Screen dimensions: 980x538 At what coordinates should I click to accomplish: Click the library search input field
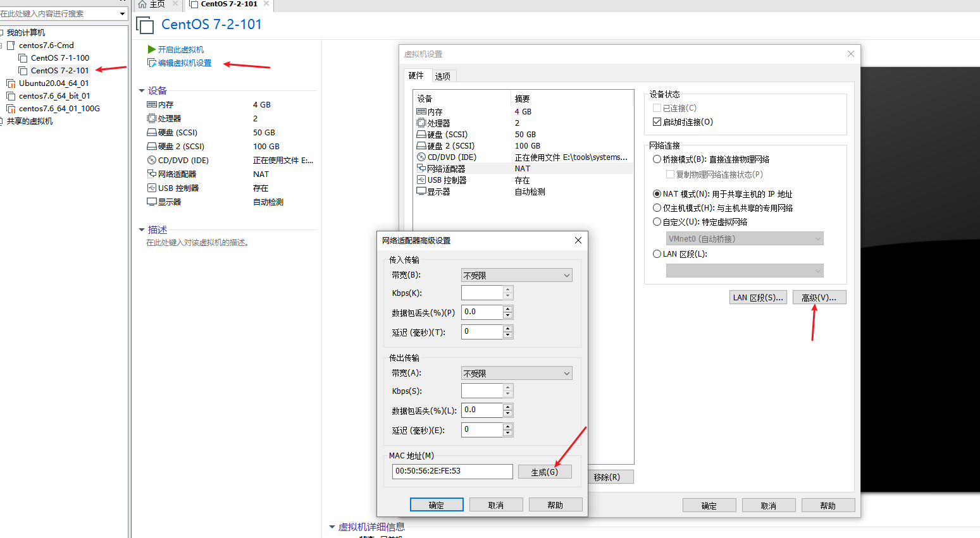tap(58, 13)
